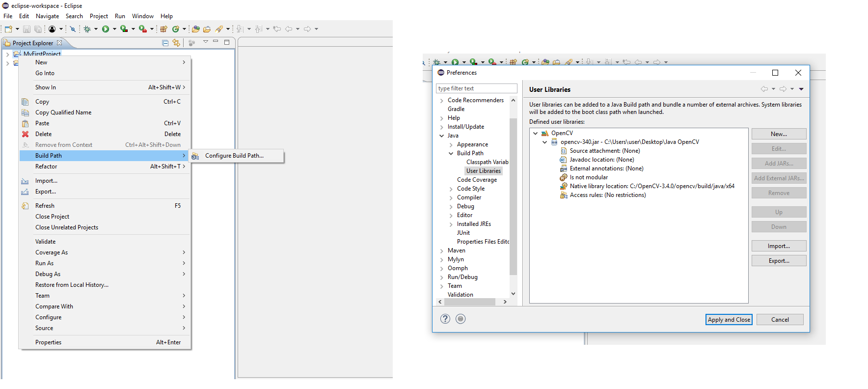Open the Debug icon's dropdown arrow in left toolbar
The width and height of the screenshot is (868, 389).
coord(96,29)
